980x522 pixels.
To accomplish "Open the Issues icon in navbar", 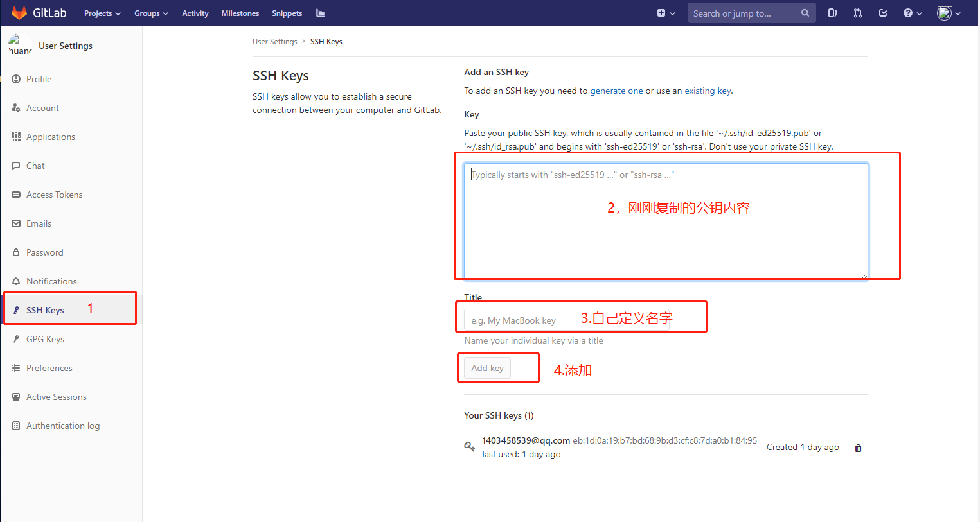I will pos(832,13).
